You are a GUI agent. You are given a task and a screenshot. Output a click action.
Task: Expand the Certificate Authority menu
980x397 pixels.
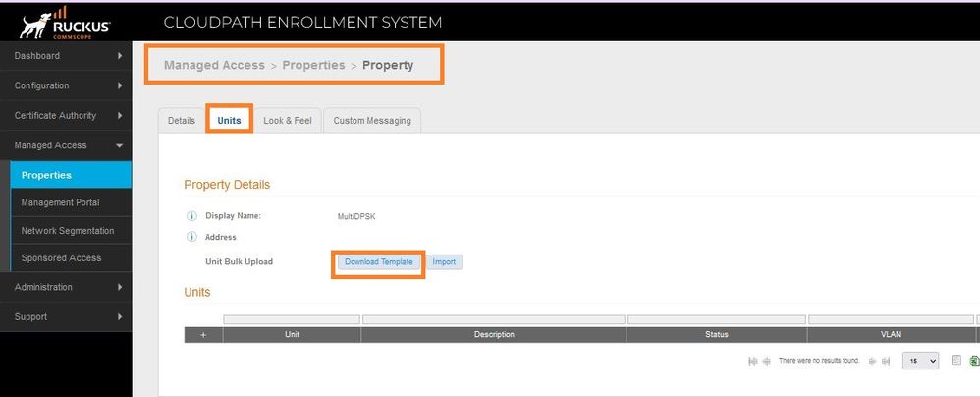click(x=66, y=116)
